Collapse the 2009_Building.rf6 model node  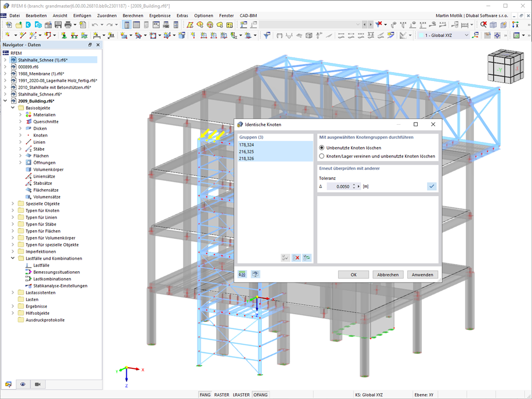(x=5, y=101)
